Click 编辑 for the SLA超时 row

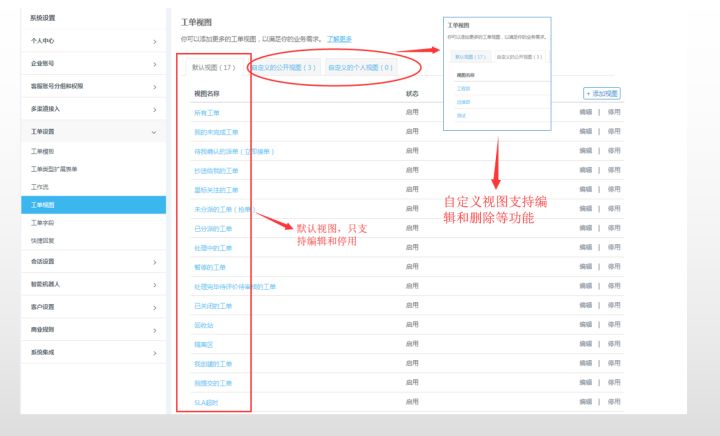pyautogui.click(x=586, y=402)
